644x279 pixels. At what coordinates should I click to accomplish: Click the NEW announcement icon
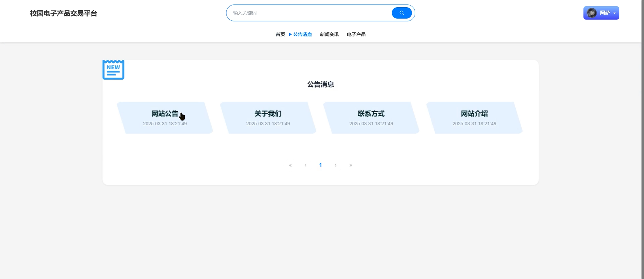pyautogui.click(x=113, y=70)
